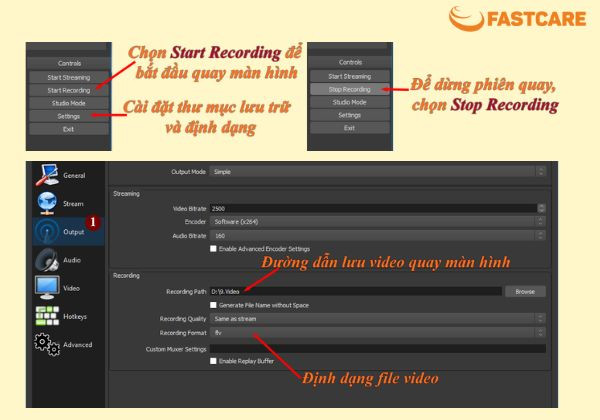Select the Hotkeys keyboard icon

coord(47,316)
